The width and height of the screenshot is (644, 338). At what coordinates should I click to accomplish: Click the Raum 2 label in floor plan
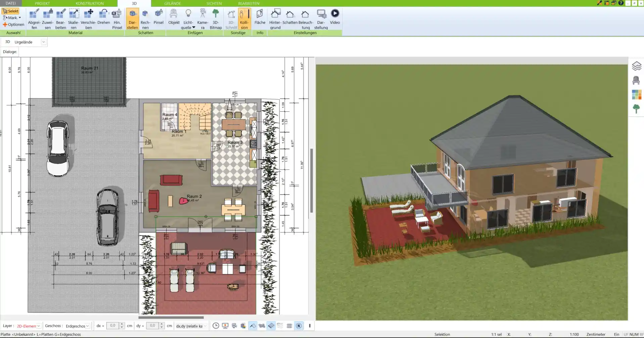tap(194, 196)
